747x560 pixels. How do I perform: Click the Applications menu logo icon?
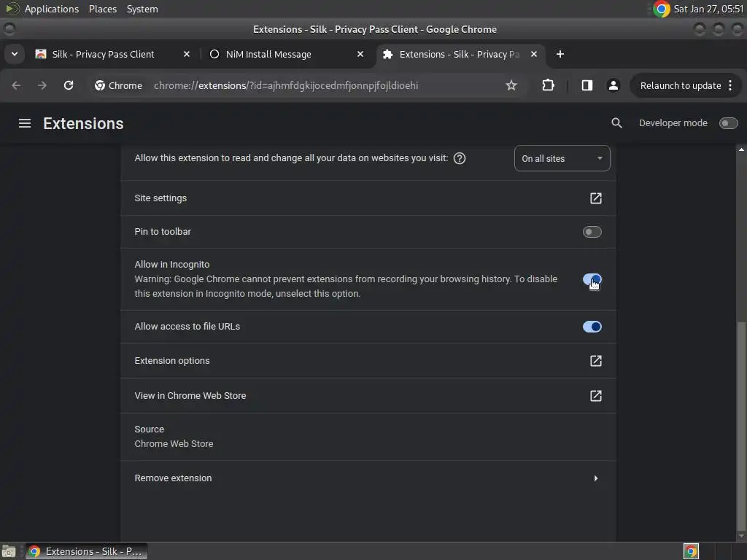[12, 9]
